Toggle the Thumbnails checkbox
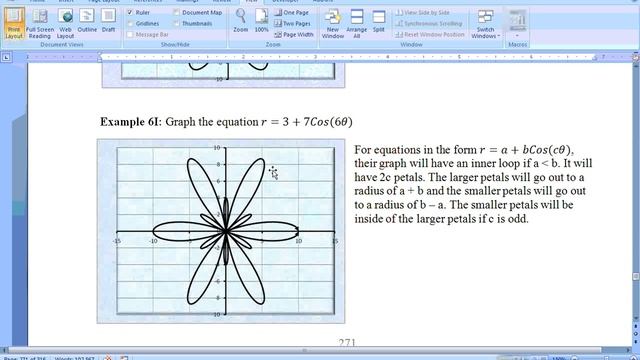The height and width of the screenshot is (360, 640). coord(176,24)
